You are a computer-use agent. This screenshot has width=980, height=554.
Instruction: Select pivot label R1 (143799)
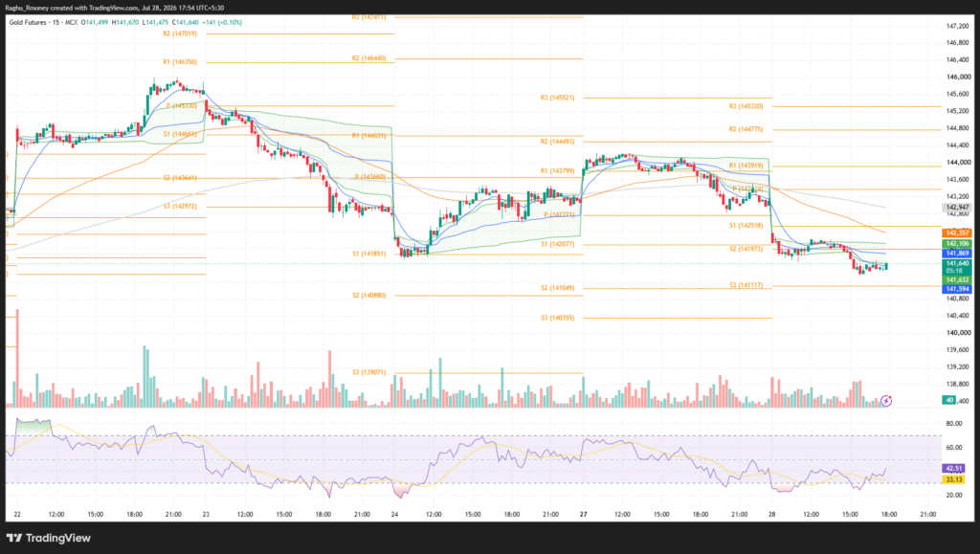coord(558,171)
